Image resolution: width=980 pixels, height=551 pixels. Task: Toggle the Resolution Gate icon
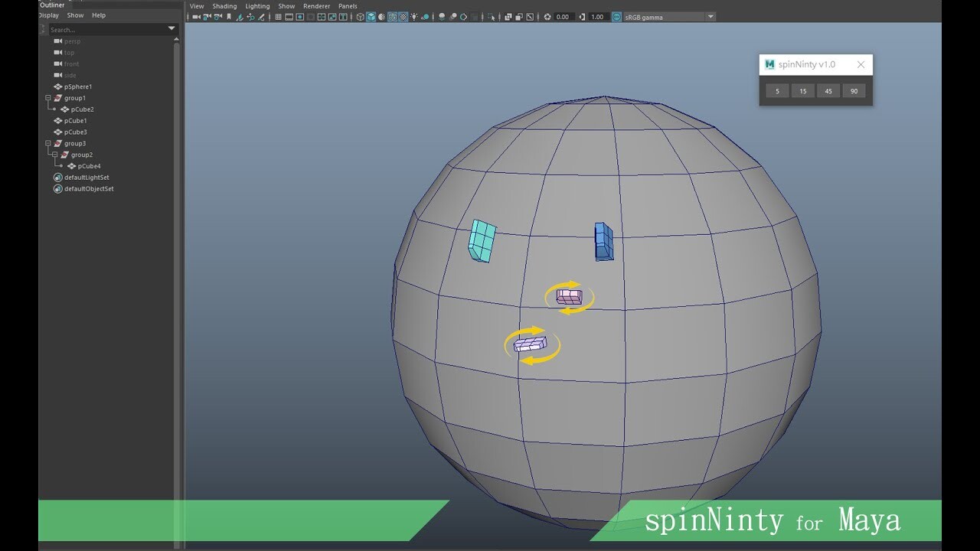coord(299,16)
